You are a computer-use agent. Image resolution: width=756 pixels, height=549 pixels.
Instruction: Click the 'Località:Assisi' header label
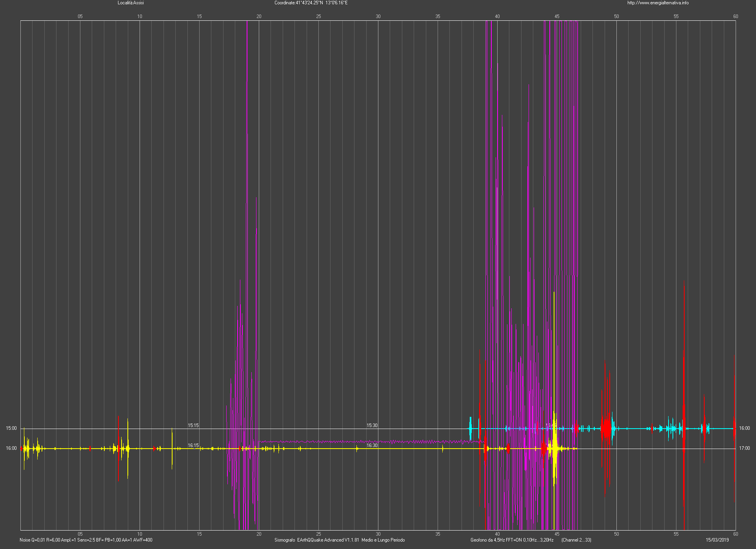click(131, 3)
